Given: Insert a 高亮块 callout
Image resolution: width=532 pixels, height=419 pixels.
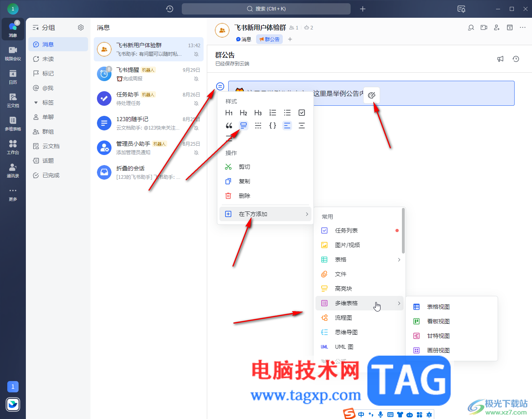Looking at the screenshot, I should tap(360, 289).
